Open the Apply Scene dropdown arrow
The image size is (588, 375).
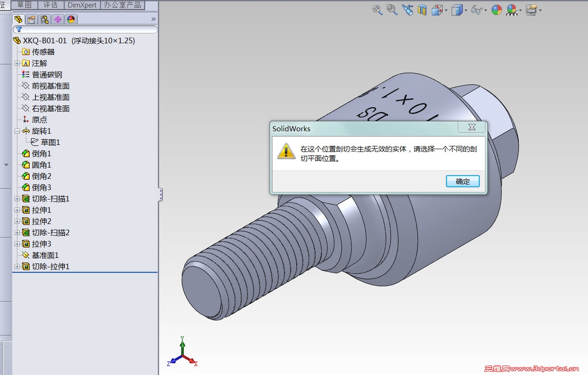click(x=520, y=10)
